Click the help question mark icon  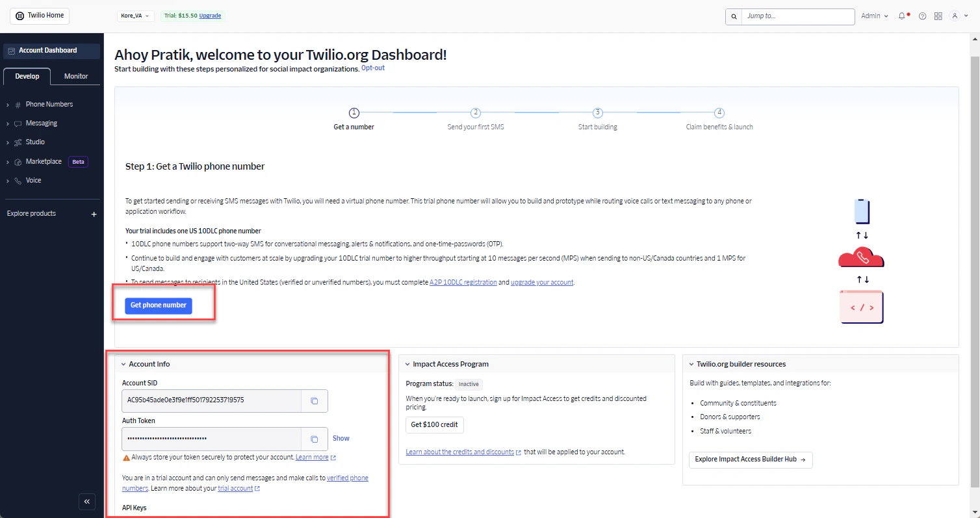pyautogui.click(x=922, y=16)
